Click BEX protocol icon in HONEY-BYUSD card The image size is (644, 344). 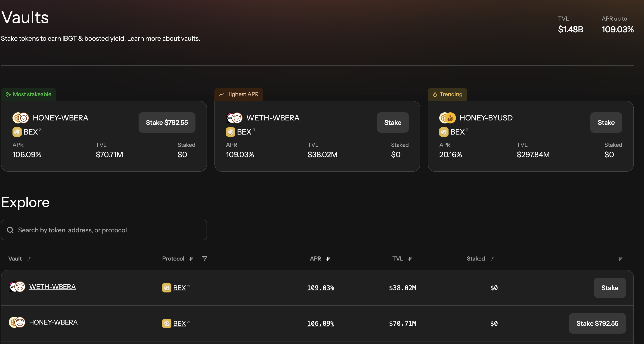tap(443, 132)
